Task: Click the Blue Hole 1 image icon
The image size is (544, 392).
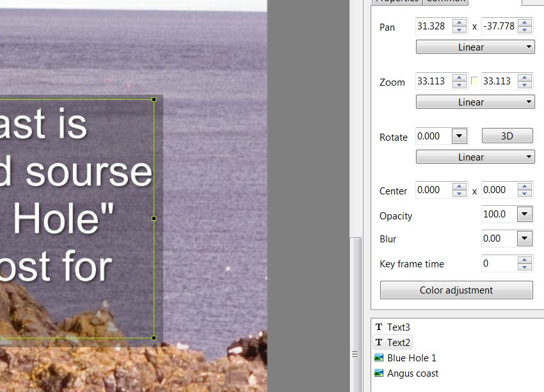Action: 379,357
